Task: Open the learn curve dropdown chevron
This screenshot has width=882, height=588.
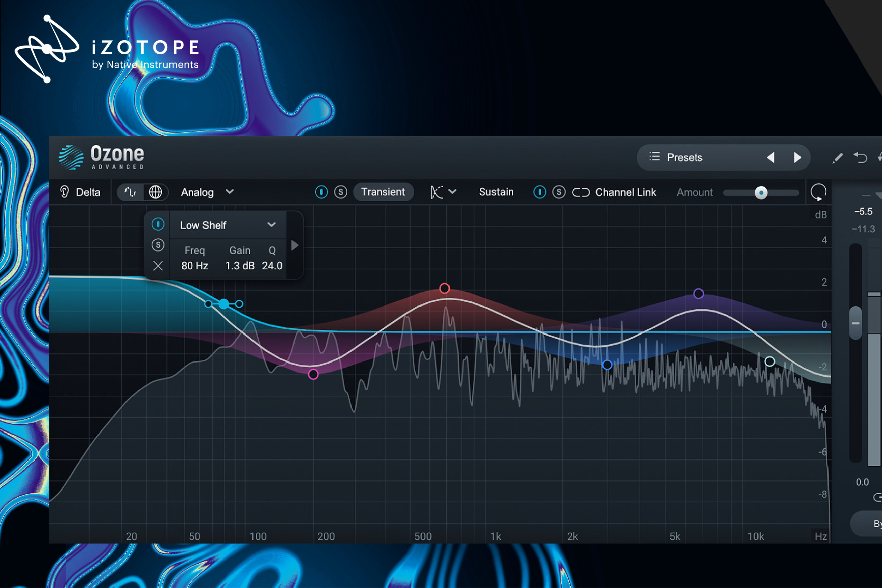Action: pyautogui.click(x=453, y=192)
